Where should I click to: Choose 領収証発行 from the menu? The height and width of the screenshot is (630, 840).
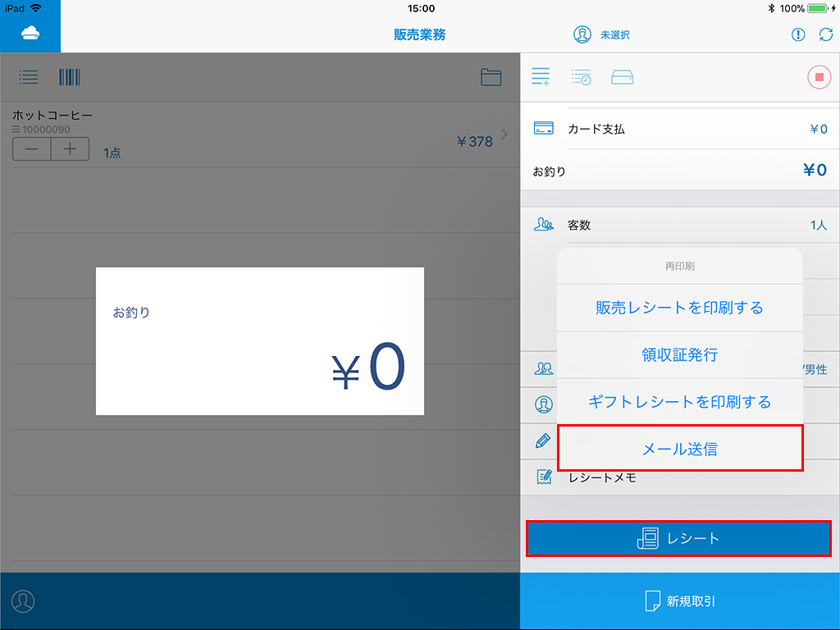tap(680, 354)
